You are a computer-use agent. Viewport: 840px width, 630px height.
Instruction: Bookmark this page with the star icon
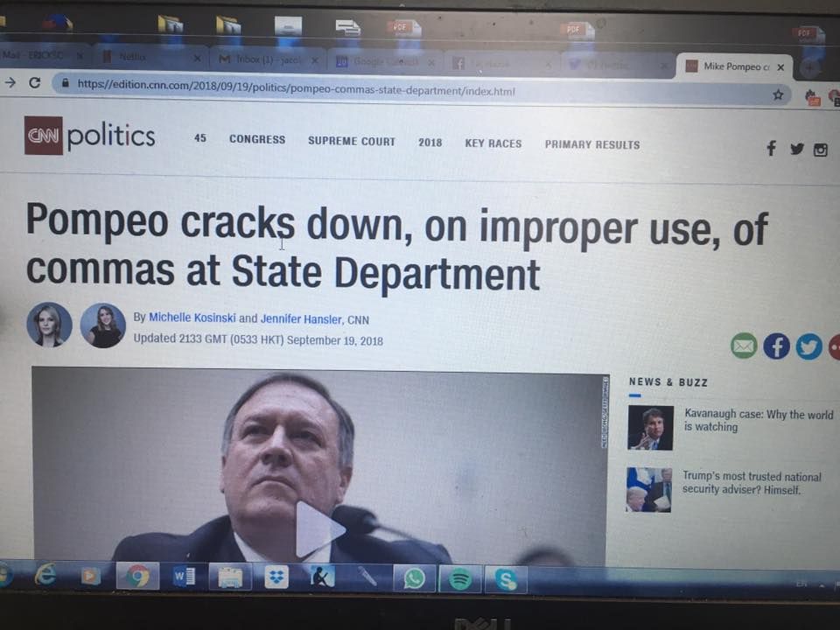[778, 94]
